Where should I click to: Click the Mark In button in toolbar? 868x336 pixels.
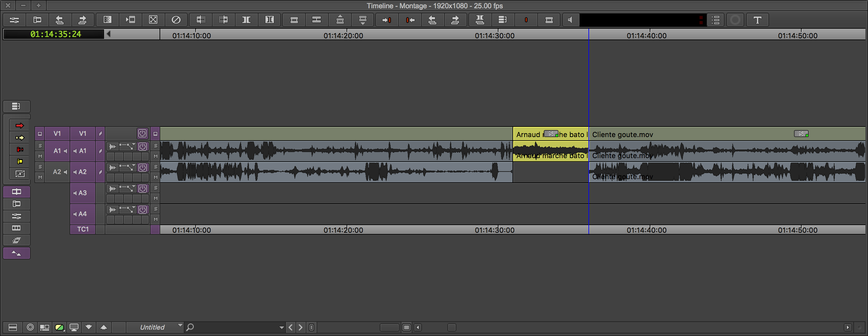[386, 20]
